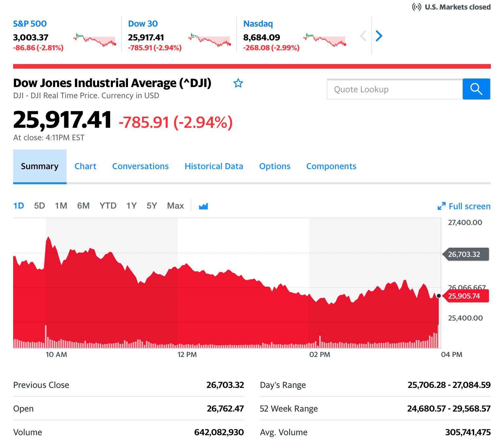Expand chart with Full screen arrows icon
The height and width of the screenshot is (447, 504).
pyautogui.click(x=442, y=206)
